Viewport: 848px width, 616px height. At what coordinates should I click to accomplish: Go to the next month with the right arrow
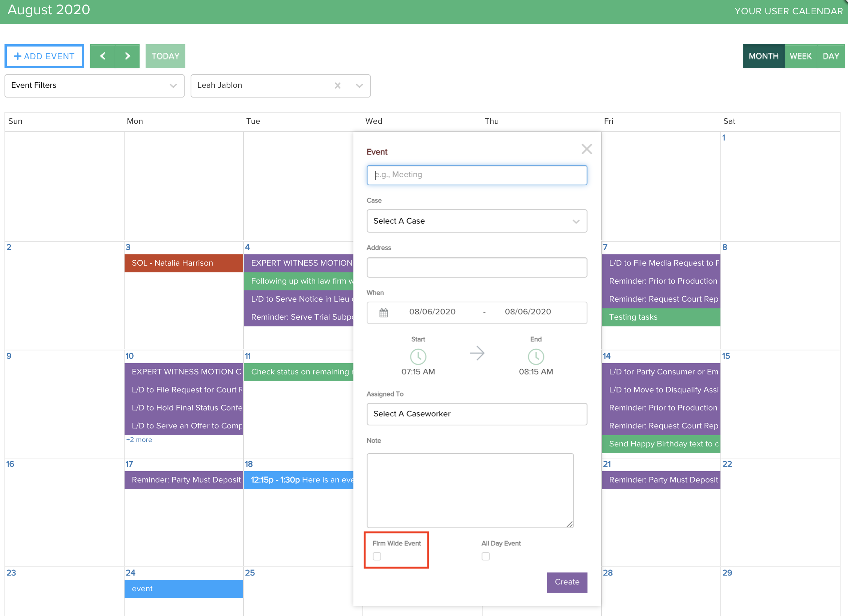pos(127,56)
